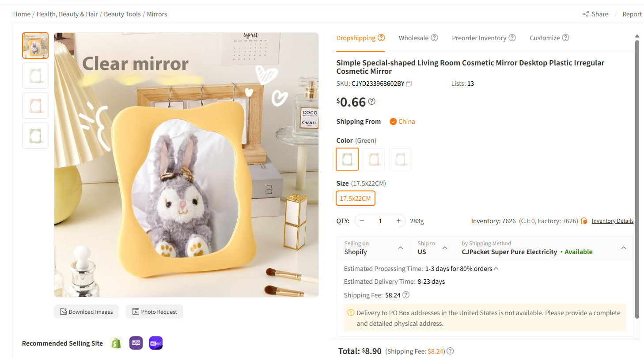Viewport: 644px width, 358px height.
Task: Select the 17.5x22CM size option
Action: 356,198
